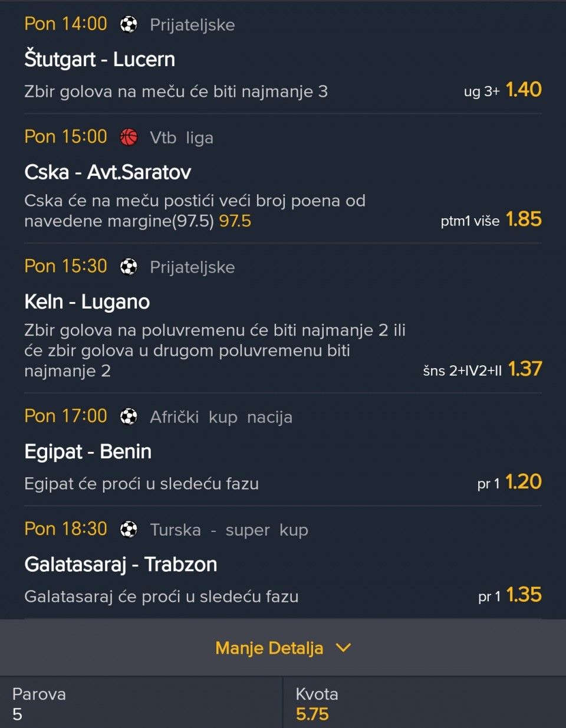Click the total Kvota value 5.75
Screen dimensions: 566x728
coord(312,714)
